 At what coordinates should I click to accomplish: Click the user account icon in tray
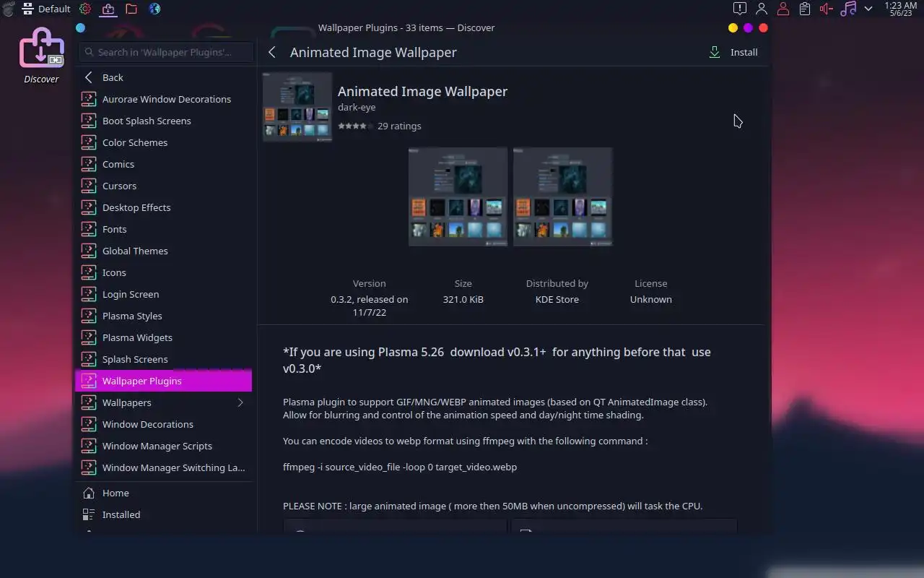coord(762,9)
